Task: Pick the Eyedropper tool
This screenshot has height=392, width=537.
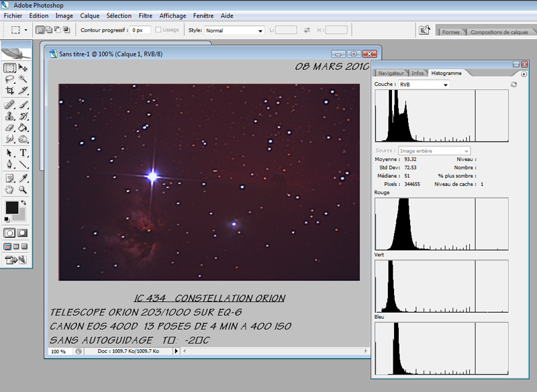Action: tap(23, 178)
